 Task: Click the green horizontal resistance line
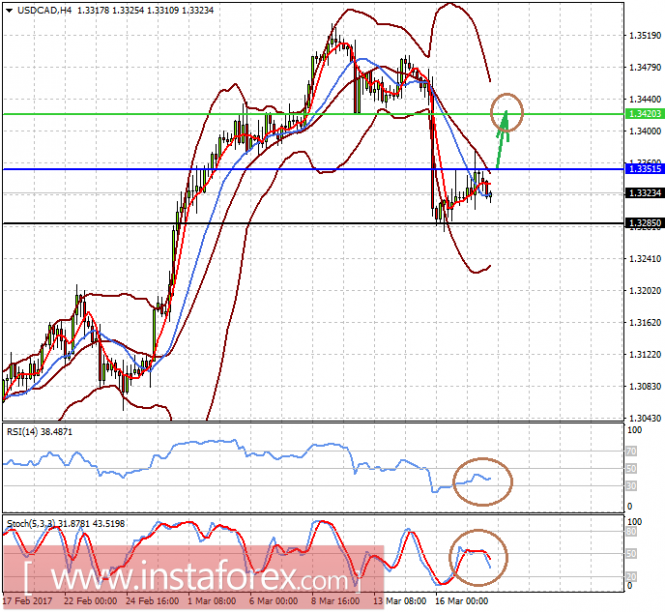tap(313, 114)
